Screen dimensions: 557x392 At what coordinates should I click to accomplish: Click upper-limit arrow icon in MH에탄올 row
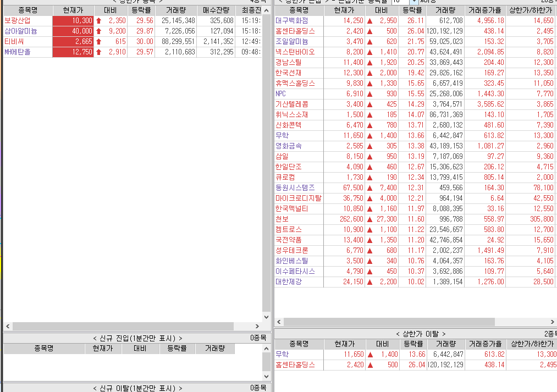point(99,52)
